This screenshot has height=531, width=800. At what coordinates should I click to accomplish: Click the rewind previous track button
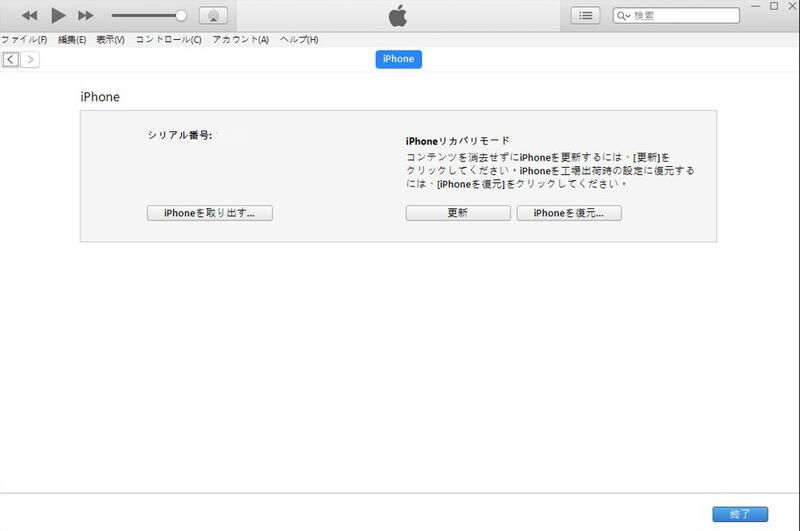tap(30, 16)
